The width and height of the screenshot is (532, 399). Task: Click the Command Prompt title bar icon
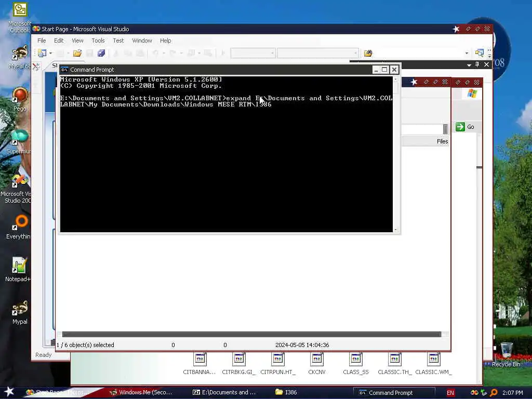64,70
